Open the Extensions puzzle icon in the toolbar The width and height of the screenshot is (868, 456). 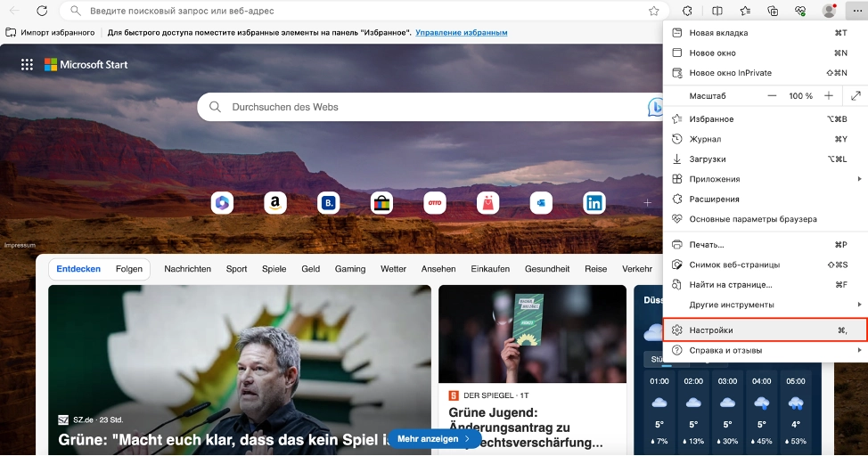[x=687, y=11]
